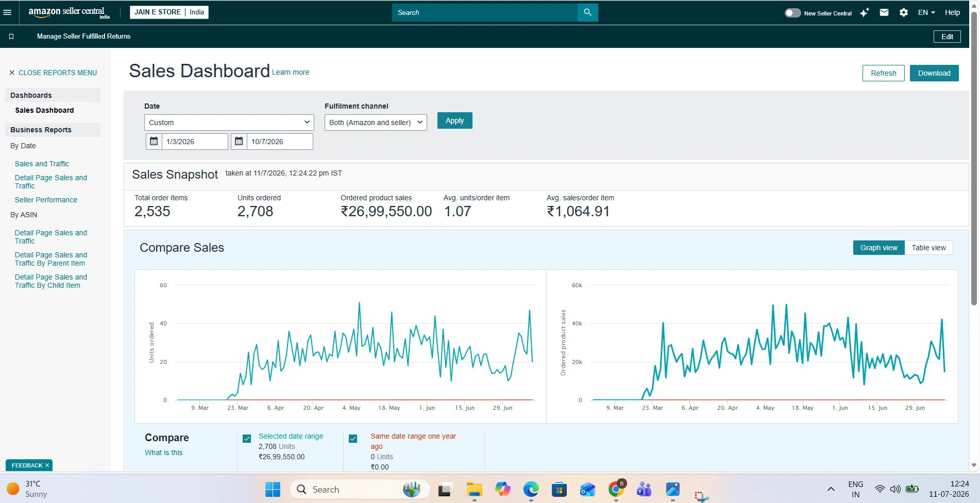Viewport: 980px width, 503px height.
Task: Click the Download button
Action: [x=934, y=73]
